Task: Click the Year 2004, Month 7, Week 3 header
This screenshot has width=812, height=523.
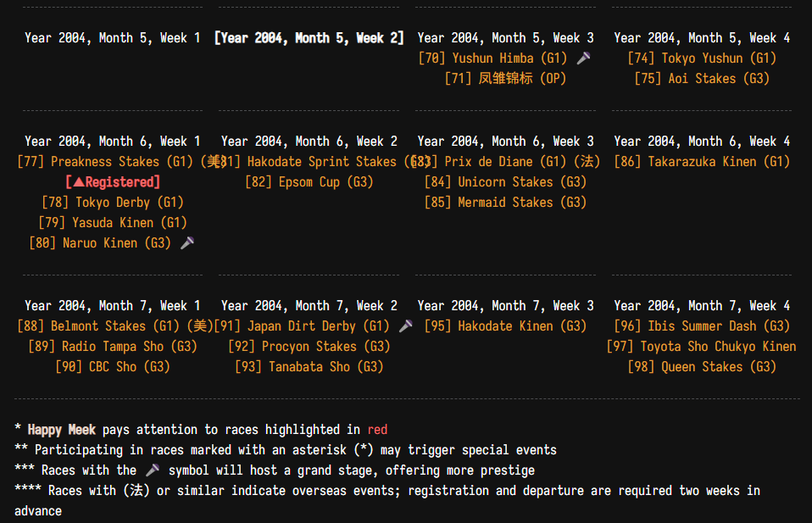Action: [505, 305]
